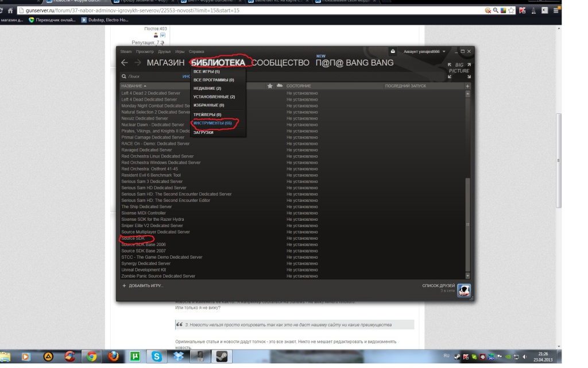Choose УСТАНОВЛЕННЫЕ (2) in library dropdown
Screen dimensions: 588x368
tap(214, 97)
